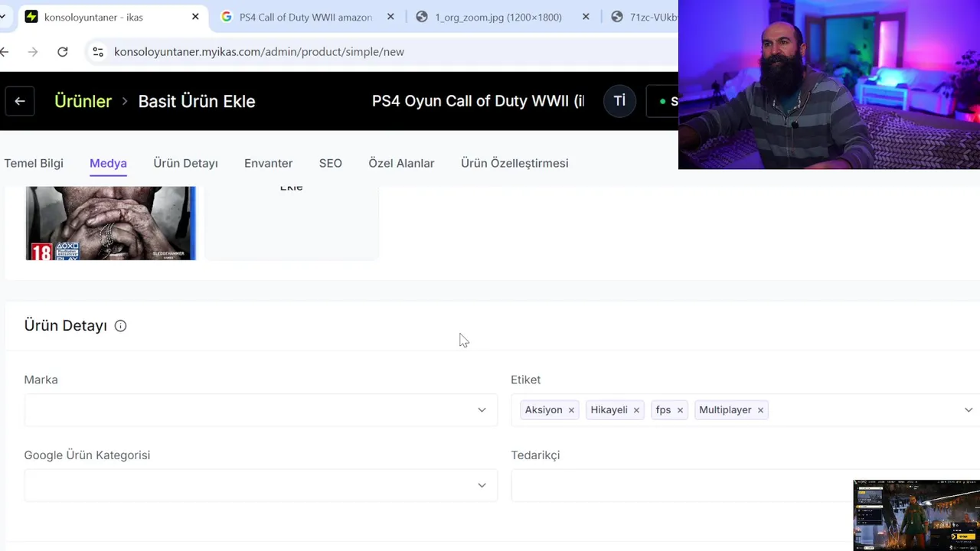This screenshot has height=551, width=980.
Task: Switch to Temel Bilgi tab
Action: 34,163
